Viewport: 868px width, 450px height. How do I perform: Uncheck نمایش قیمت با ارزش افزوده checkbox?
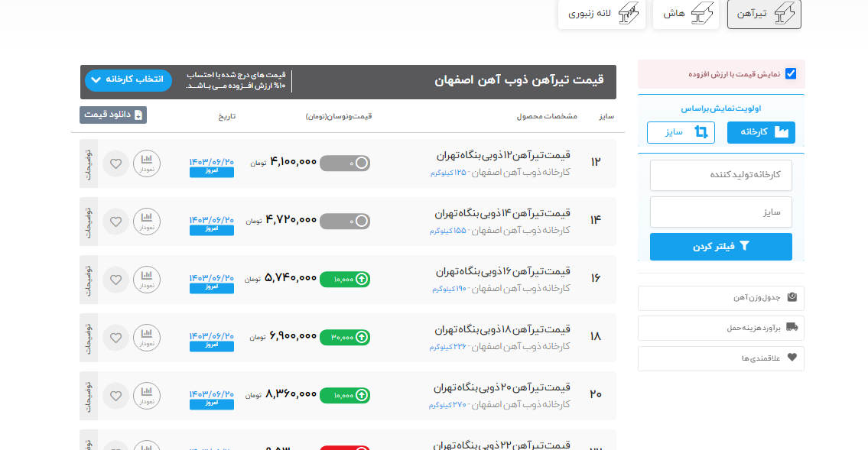coord(791,74)
